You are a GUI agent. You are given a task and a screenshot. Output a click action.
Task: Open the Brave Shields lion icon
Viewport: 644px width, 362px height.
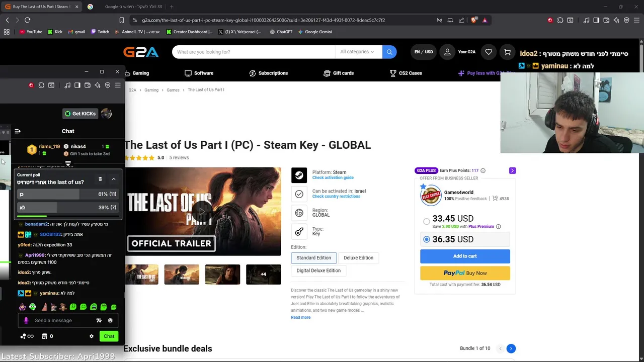[474, 20]
